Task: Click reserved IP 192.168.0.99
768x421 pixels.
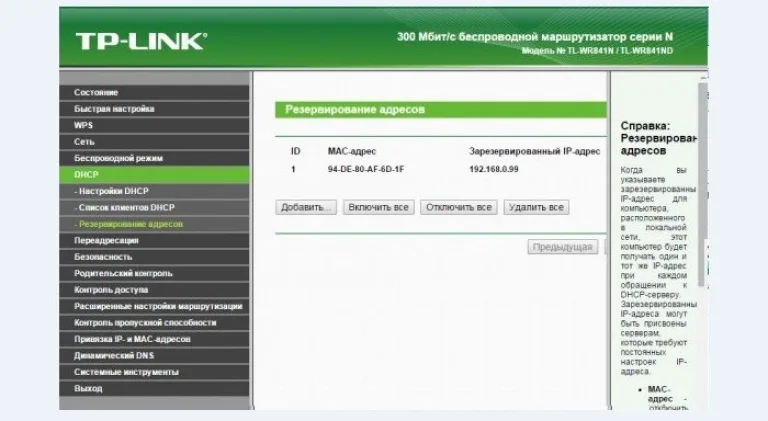Action: point(494,169)
